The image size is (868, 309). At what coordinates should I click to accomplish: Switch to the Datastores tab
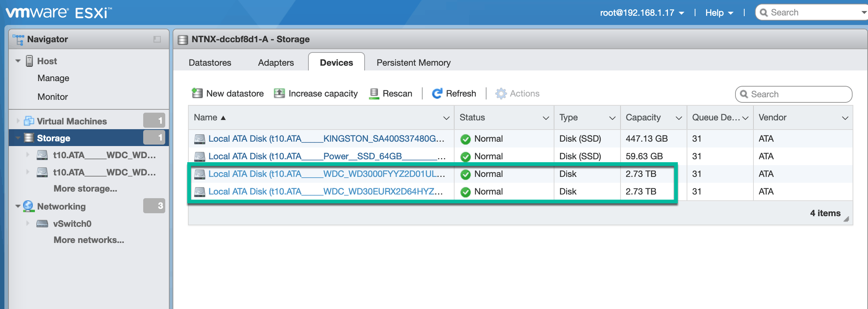tap(210, 63)
